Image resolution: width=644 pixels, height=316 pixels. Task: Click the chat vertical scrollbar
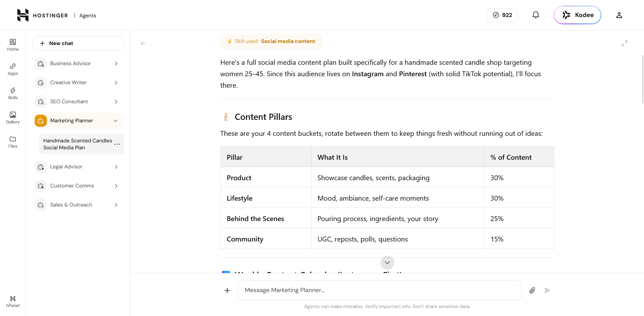pyautogui.click(x=643, y=79)
